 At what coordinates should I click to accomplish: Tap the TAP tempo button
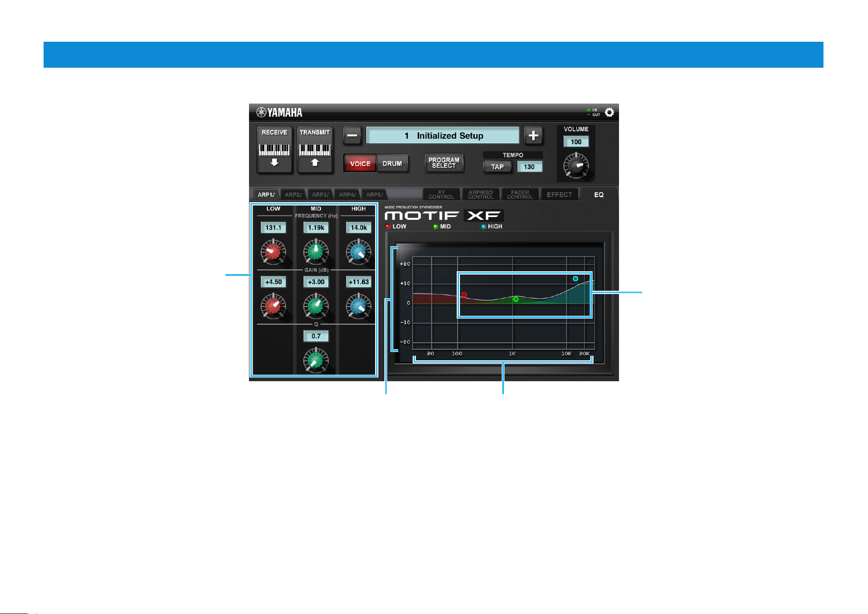tap(497, 166)
